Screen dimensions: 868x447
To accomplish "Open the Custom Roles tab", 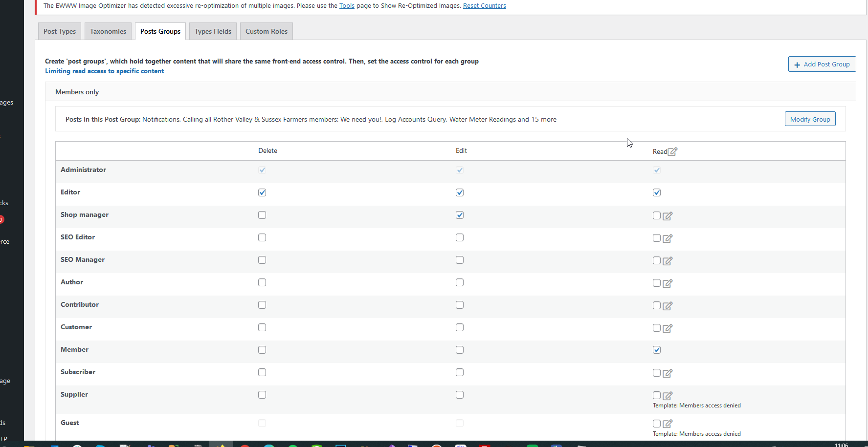I will click(x=267, y=31).
